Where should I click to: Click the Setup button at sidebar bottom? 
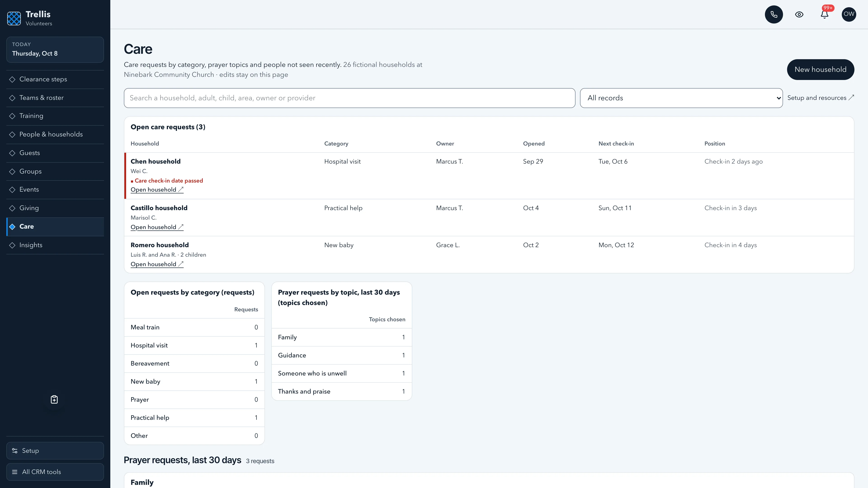point(55,451)
